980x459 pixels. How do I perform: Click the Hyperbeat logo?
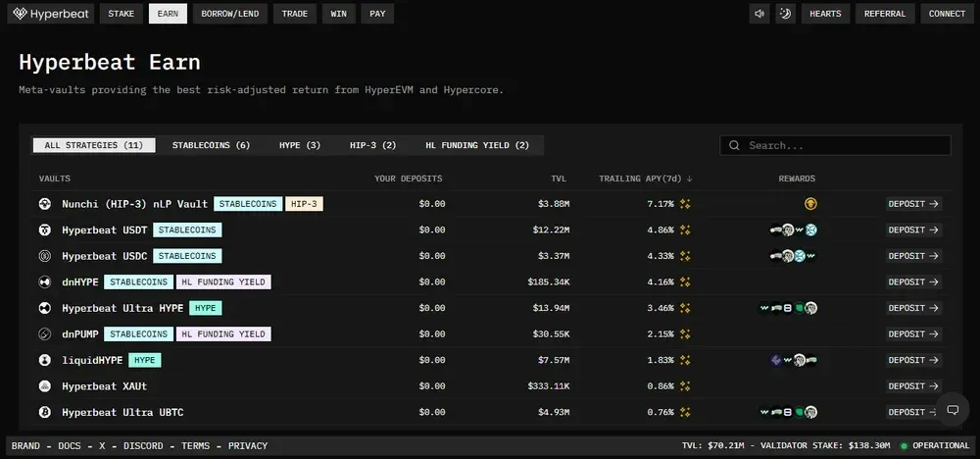coord(51,13)
